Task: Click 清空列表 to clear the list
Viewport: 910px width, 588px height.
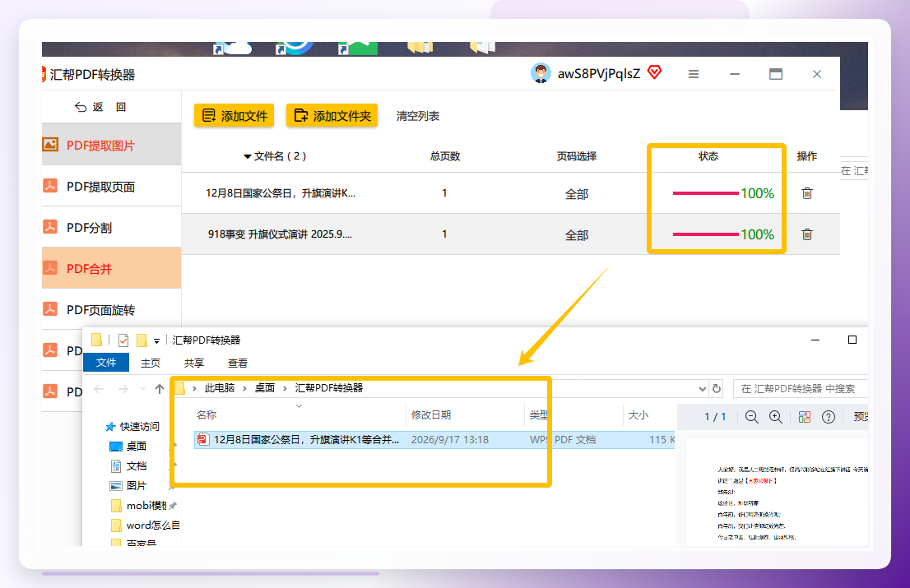Action: tap(418, 116)
